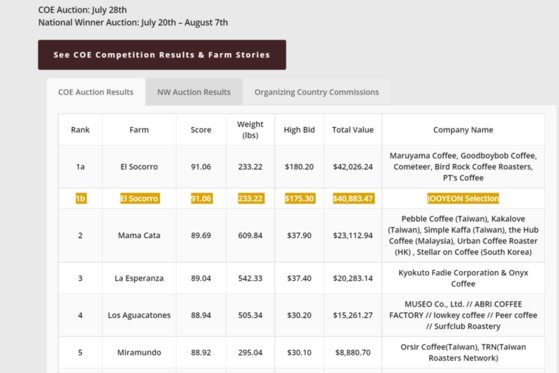Viewport: 559px width, 373px height.
Task: Open See COE Competition Results & Farm Stories
Action: tap(162, 55)
